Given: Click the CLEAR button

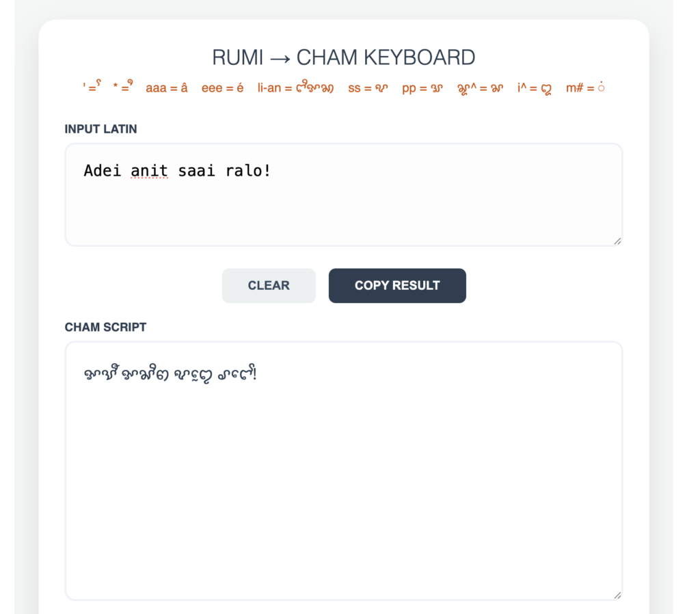Looking at the screenshot, I should (269, 286).
